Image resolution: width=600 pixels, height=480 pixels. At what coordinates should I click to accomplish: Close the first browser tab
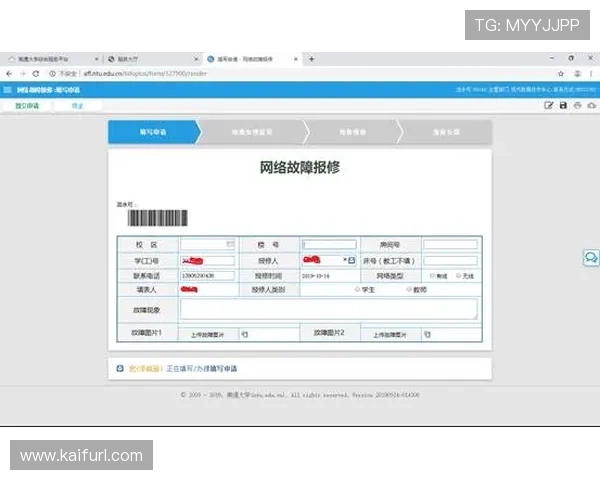point(96,59)
